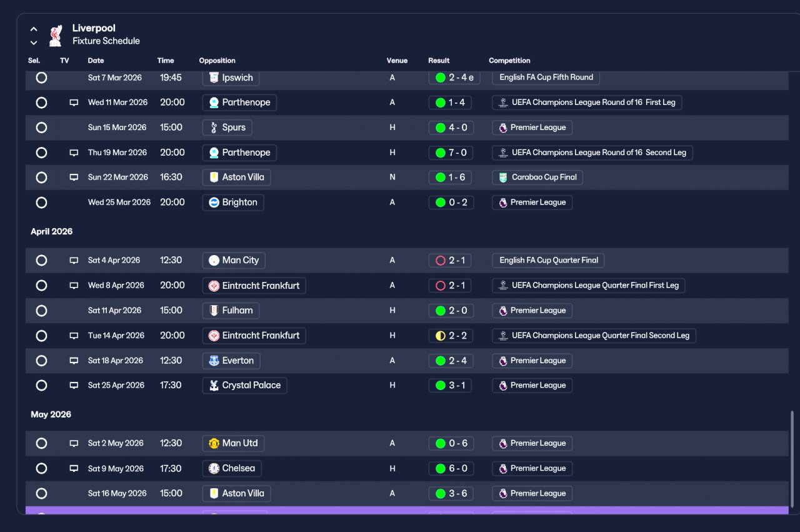The image size is (800, 532).
Task: Click the down chevron beside Fixture Schedule
Action: tap(34, 43)
